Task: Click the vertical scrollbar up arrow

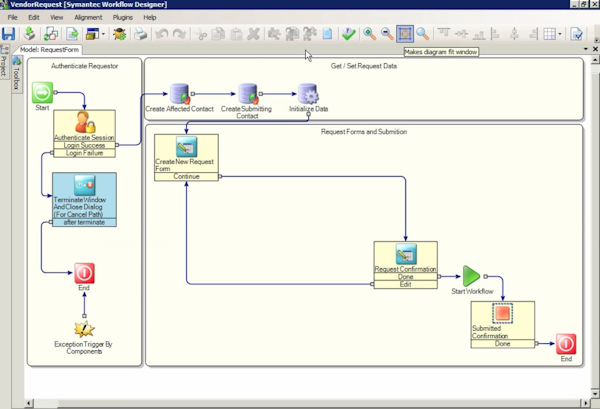Action: [x=595, y=60]
